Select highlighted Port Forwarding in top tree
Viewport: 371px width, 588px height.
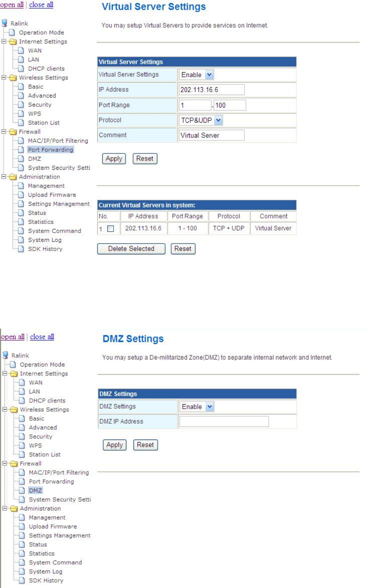(x=50, y=149)
